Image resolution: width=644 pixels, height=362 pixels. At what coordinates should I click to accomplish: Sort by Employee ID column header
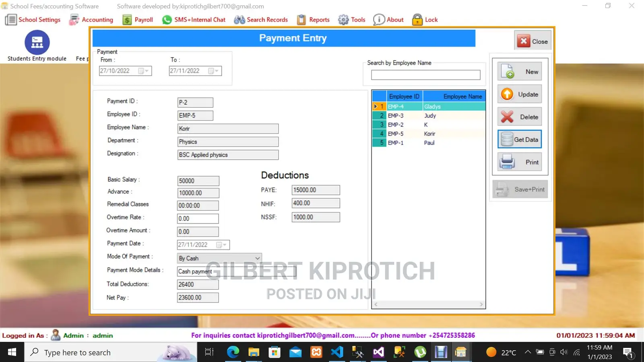[404, 97]
